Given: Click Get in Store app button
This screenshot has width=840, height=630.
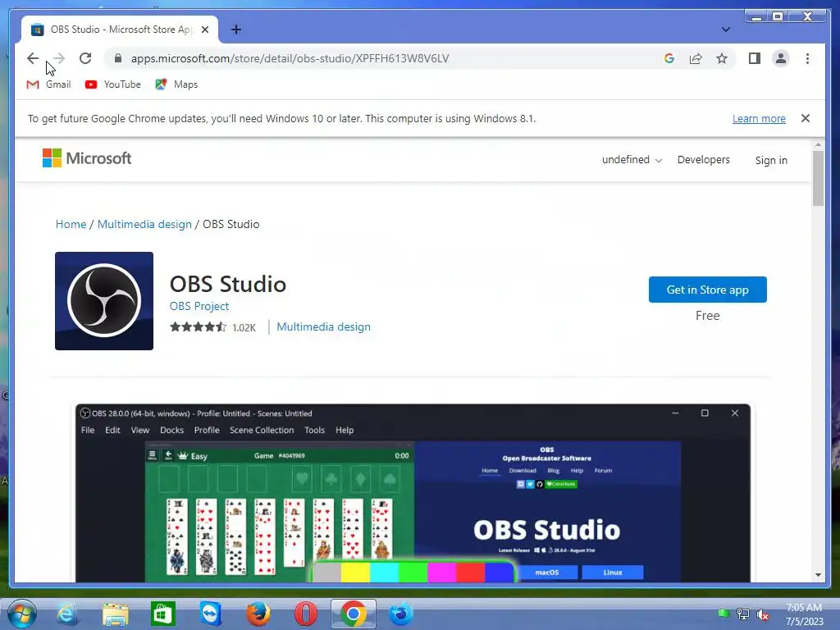Looking at the screenshot, I should coord(707,290).
